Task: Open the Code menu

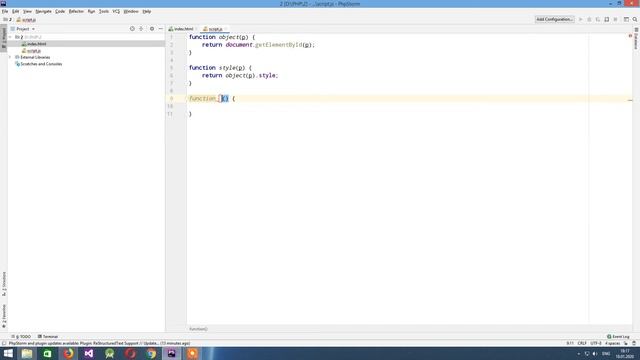Action: point(60,11)
